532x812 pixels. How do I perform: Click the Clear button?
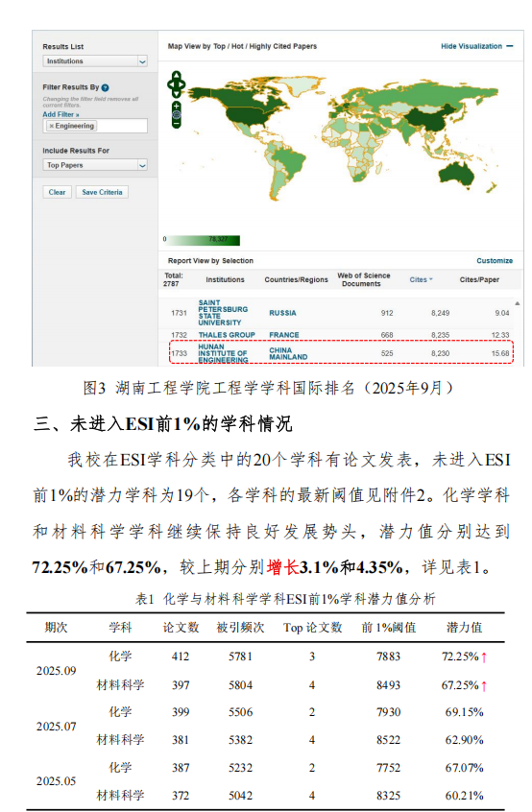click(57, 192)
